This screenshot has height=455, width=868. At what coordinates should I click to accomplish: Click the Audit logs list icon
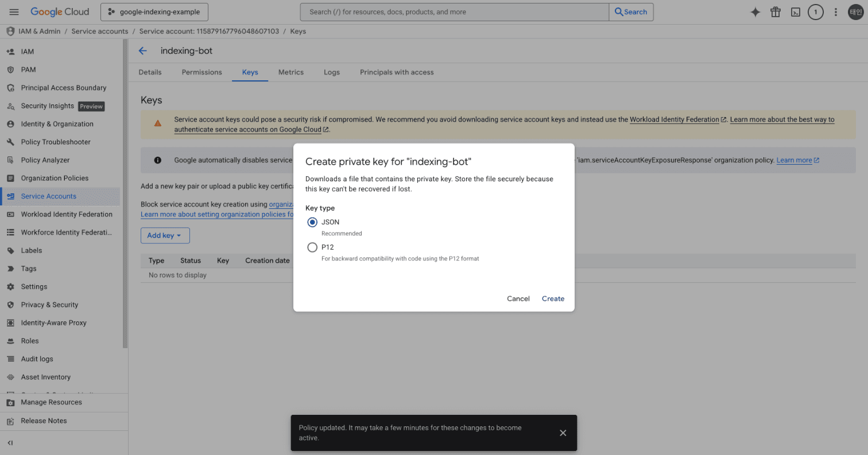click(10, 359)
